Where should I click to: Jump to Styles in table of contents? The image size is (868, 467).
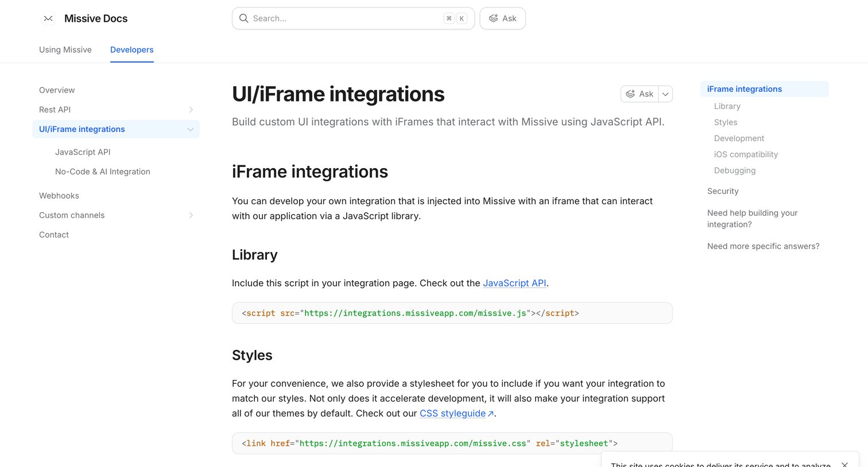[x=726, y=122]
